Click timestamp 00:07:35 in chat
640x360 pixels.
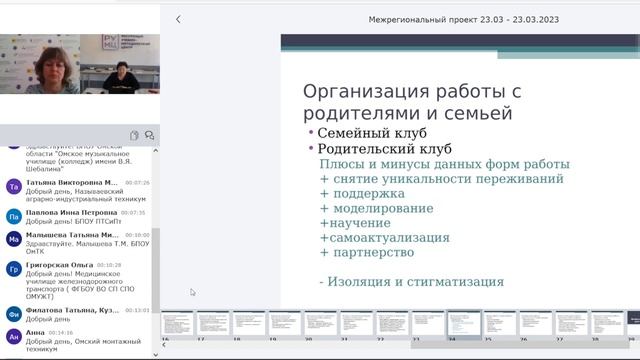click(x=133, y=213)
